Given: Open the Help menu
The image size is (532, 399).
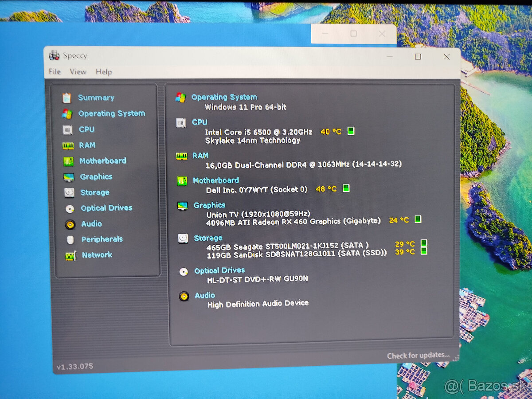Looking at the screenshot, I should [104, 72].
